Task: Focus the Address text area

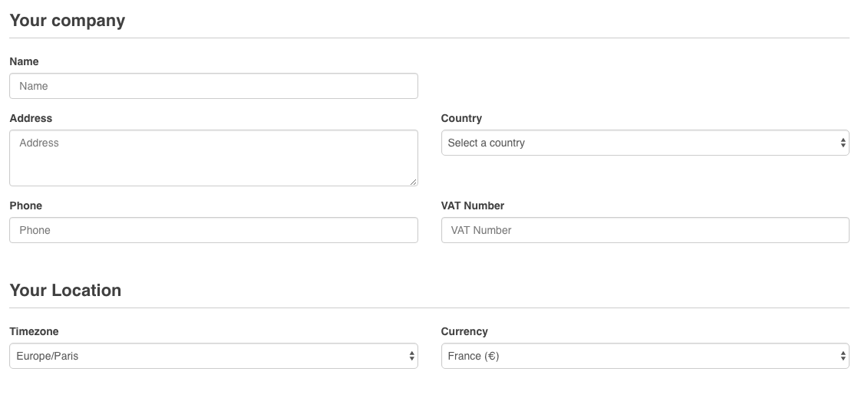Action: pyautogui.click(x=213, y=158)
